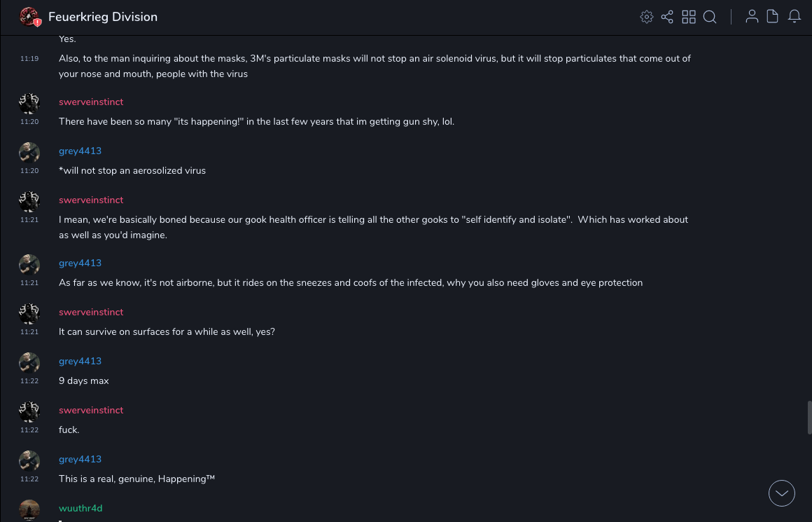The image size is (812, 522).
Task: Click the wuuthr4d username
Action: [80, 509]
